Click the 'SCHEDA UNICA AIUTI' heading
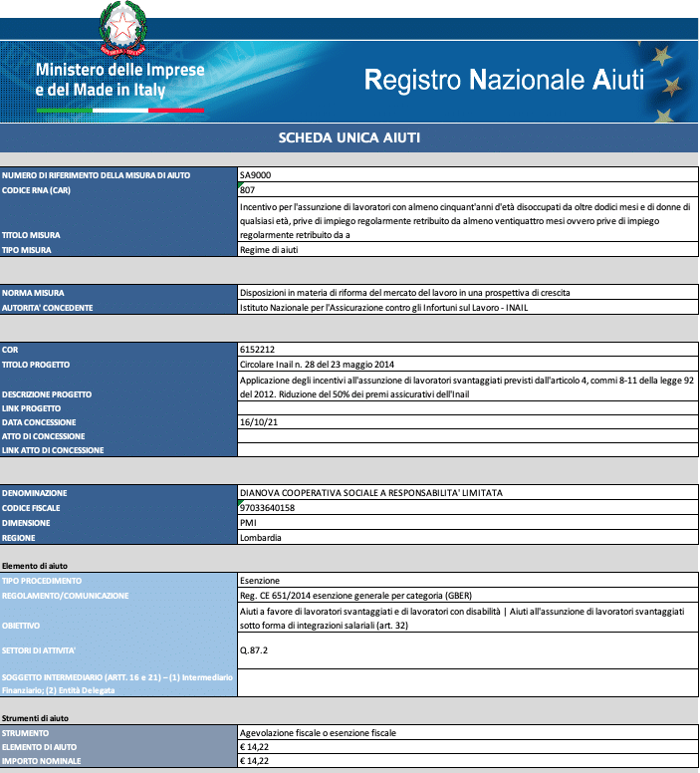The width and height of the screenshot is (700, 773). coord(350,137)
